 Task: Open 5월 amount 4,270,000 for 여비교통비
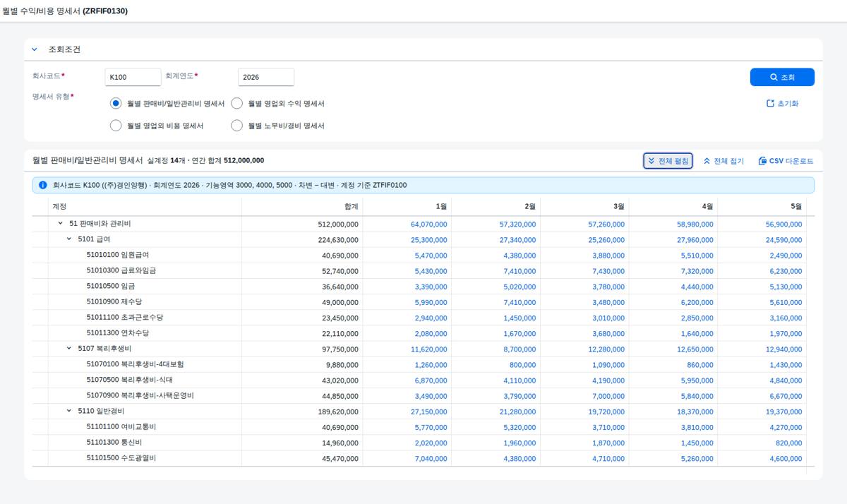tap(786, 427)
